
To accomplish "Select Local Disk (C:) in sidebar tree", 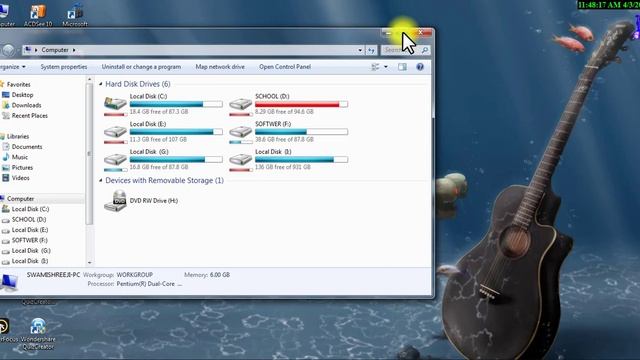I will coord(30,209).
